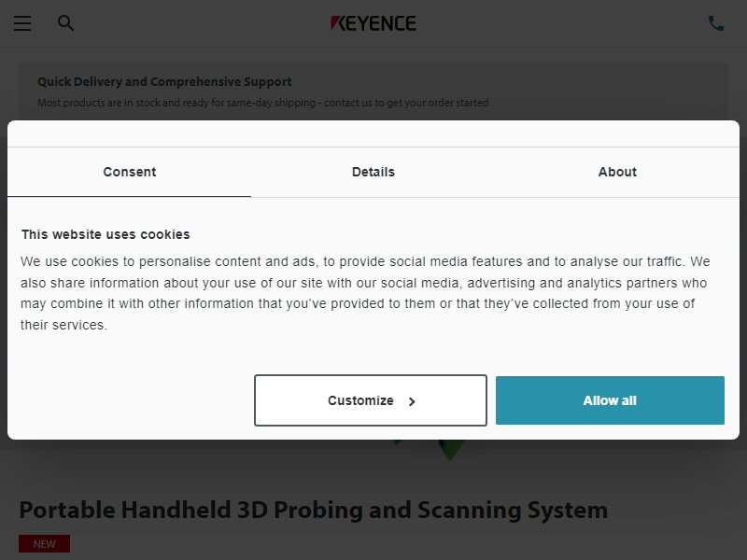The image size is (747, 560).
Task: Click the red slash in KEYENCE logo
Action: (x=335, y=21)
